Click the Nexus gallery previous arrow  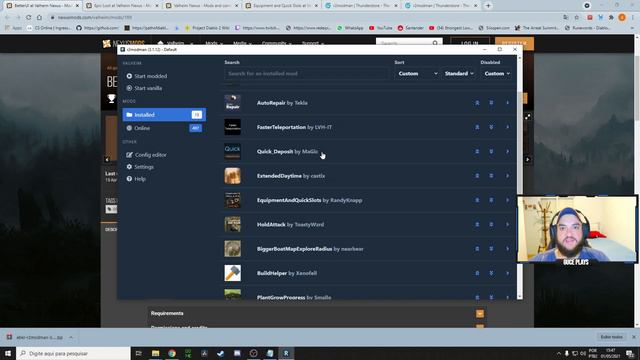pyautogui.click(x=107, y=160)
